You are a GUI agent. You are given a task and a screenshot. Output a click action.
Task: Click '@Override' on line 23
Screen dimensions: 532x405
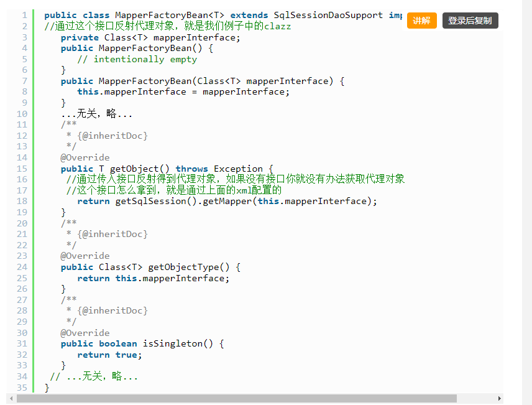[85, 256]
